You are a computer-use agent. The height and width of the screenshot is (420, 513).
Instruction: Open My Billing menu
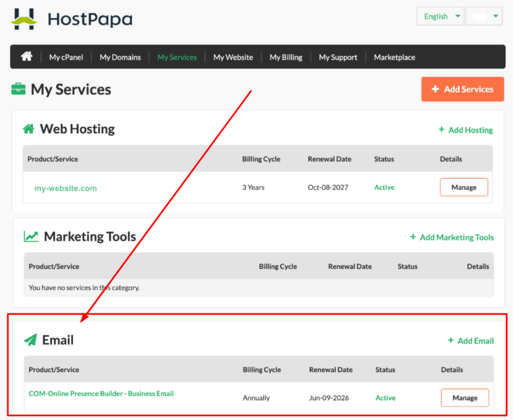(286, 58)
